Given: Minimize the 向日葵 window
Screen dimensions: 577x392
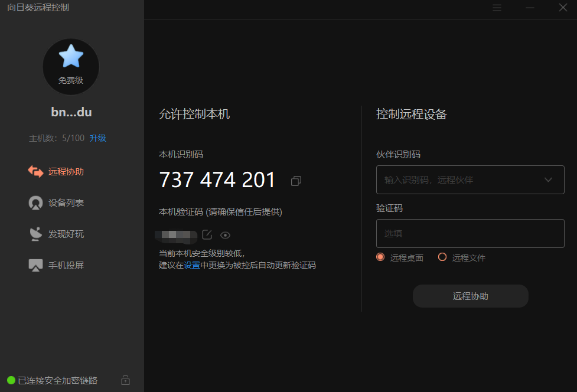Looking at the screenshot, I should pyautogui.click(x=530, y=8).
